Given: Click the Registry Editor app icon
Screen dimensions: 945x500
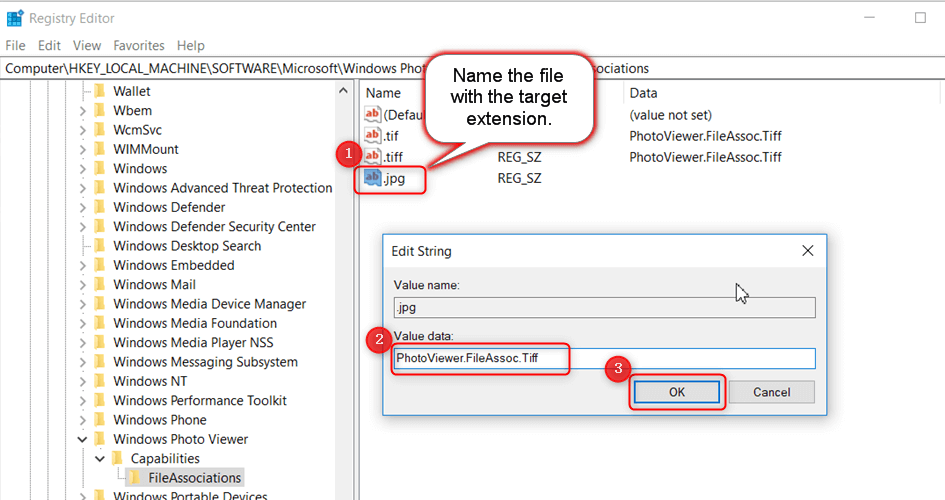Looking at the screenshot, I should pos(14,18).
